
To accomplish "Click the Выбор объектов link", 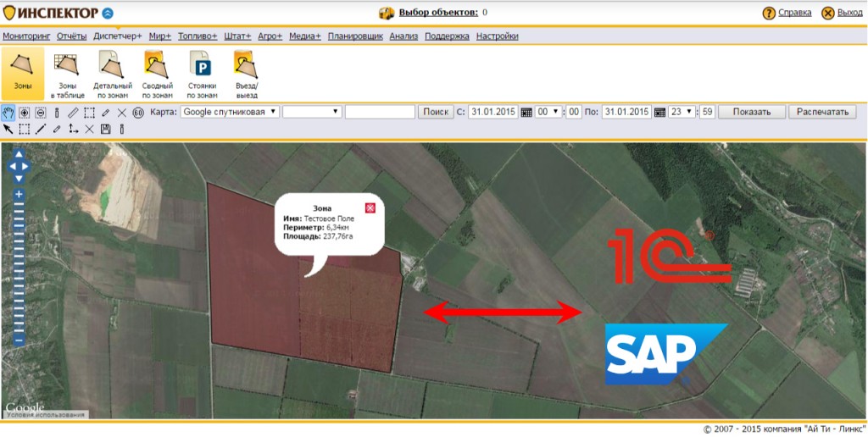I will click(438, 12).
